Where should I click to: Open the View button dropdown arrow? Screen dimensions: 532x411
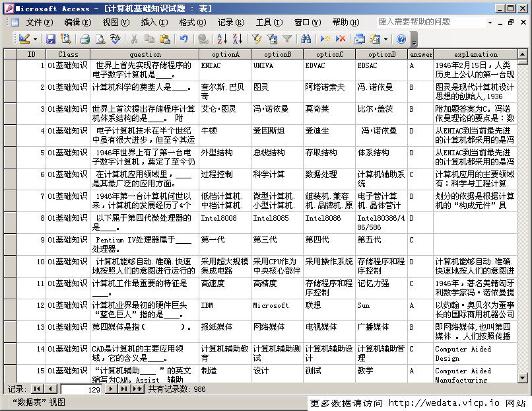[x=35, y=40]
